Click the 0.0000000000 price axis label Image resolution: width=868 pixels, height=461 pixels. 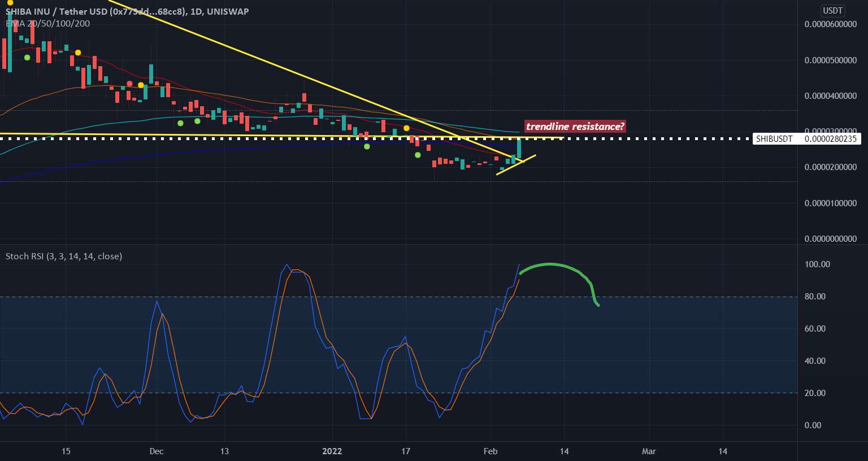pyautogui.click(x=830, y=239)
